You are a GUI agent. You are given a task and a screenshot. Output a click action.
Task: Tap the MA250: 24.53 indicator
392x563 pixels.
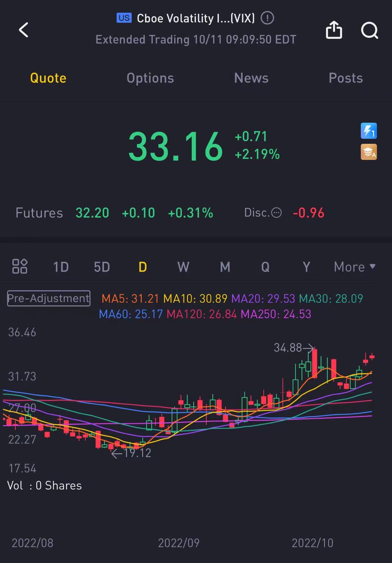[276, 314]
